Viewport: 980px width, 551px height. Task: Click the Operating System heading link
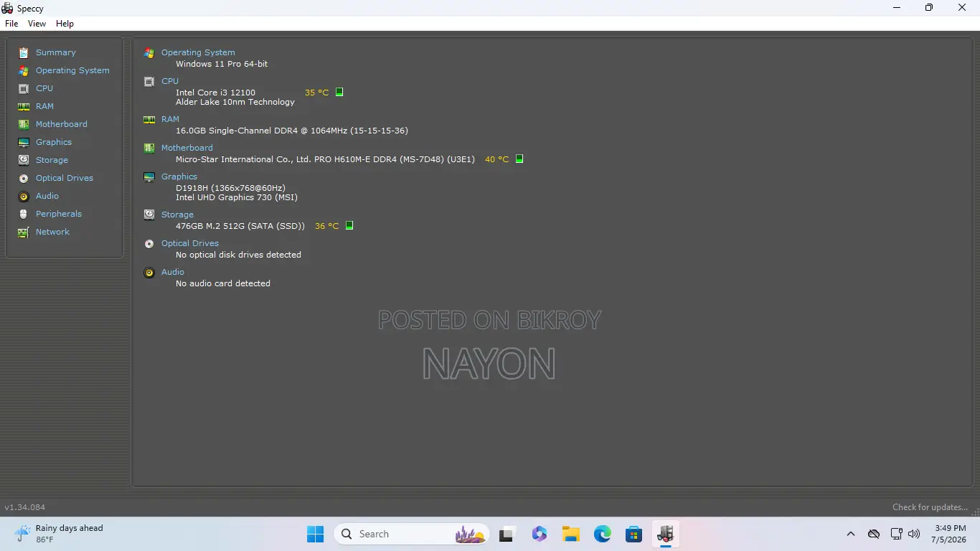click(x=198, y=52)
